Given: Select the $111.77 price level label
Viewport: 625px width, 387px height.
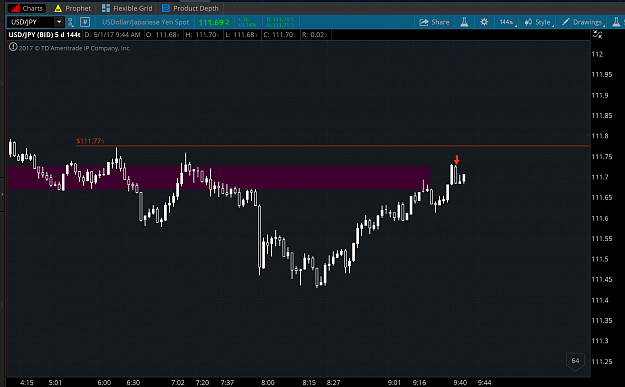Looking at the screenshot, I should coord(90,141).
